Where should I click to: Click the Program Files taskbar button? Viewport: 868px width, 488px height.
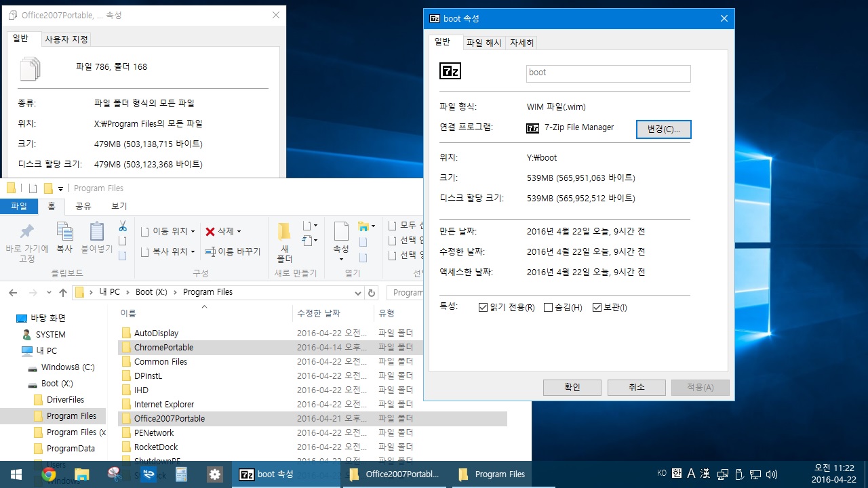point(504,474)
